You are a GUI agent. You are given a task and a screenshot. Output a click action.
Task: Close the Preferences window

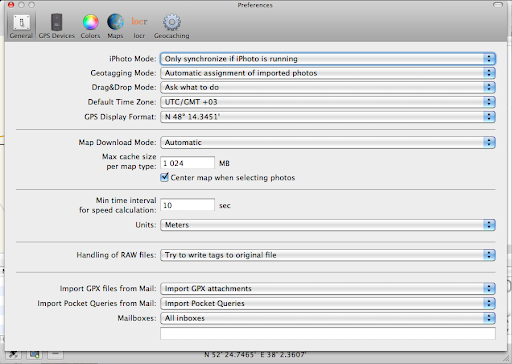tap(11, 5)
